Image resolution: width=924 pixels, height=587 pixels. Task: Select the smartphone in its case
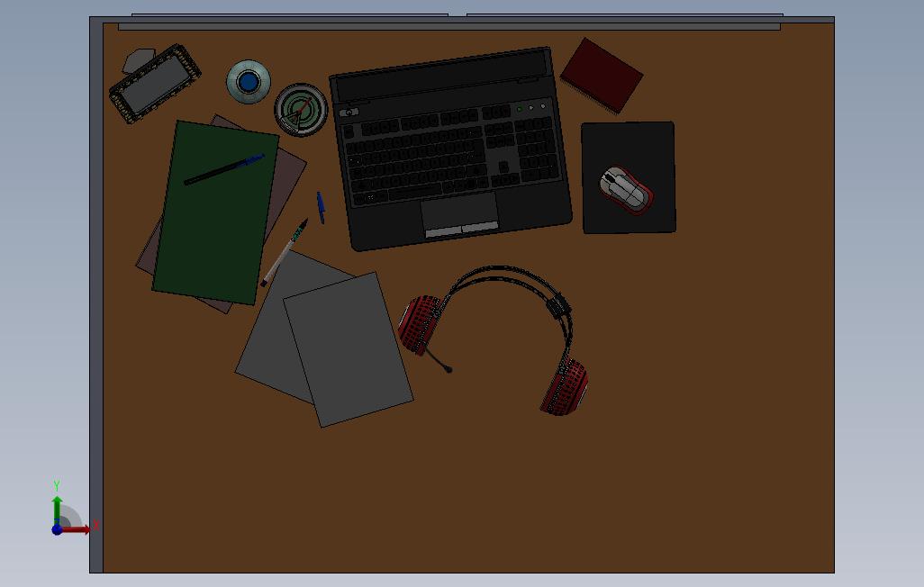(x=155, y=85)
